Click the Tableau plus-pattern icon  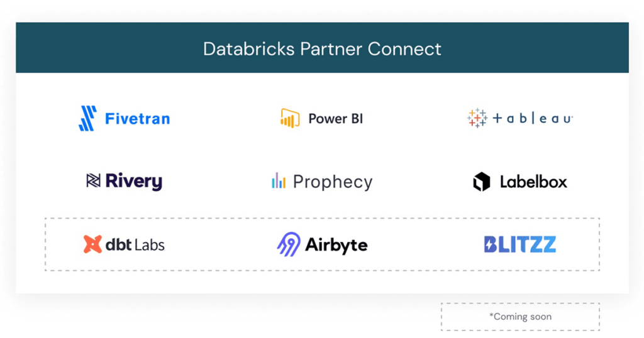pyautogui.click(x=477, y=118)
